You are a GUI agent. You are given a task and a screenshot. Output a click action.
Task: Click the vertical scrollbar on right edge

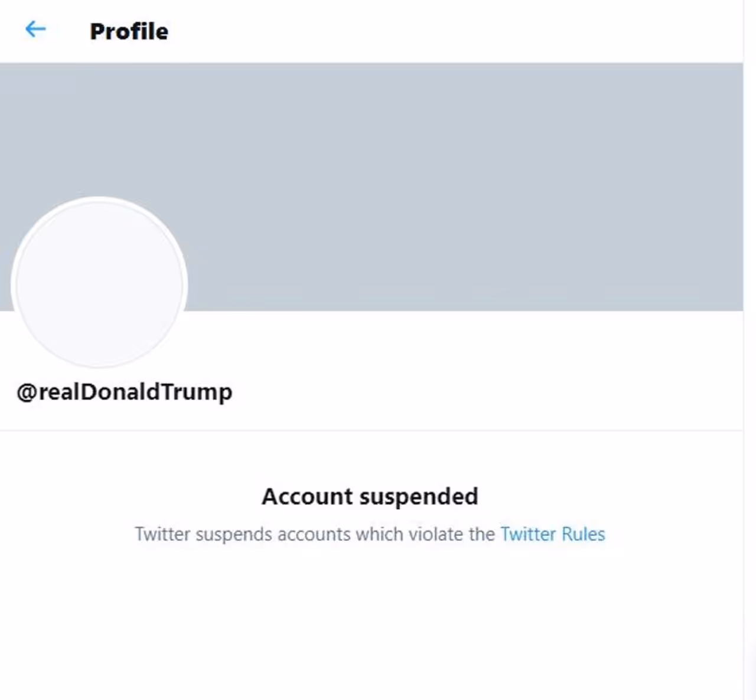[x=750, y=354]
